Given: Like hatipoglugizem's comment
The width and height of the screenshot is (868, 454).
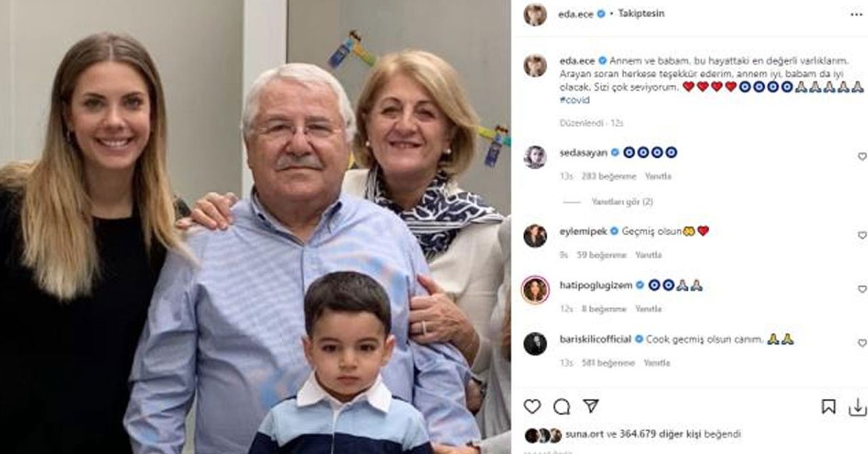Looking at the screenshot, I should (862, 289).
